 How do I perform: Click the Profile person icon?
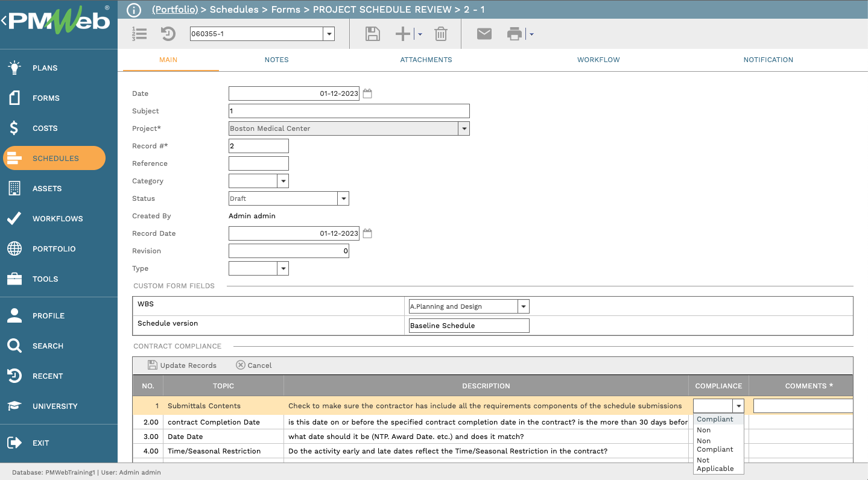coord(14,315)
